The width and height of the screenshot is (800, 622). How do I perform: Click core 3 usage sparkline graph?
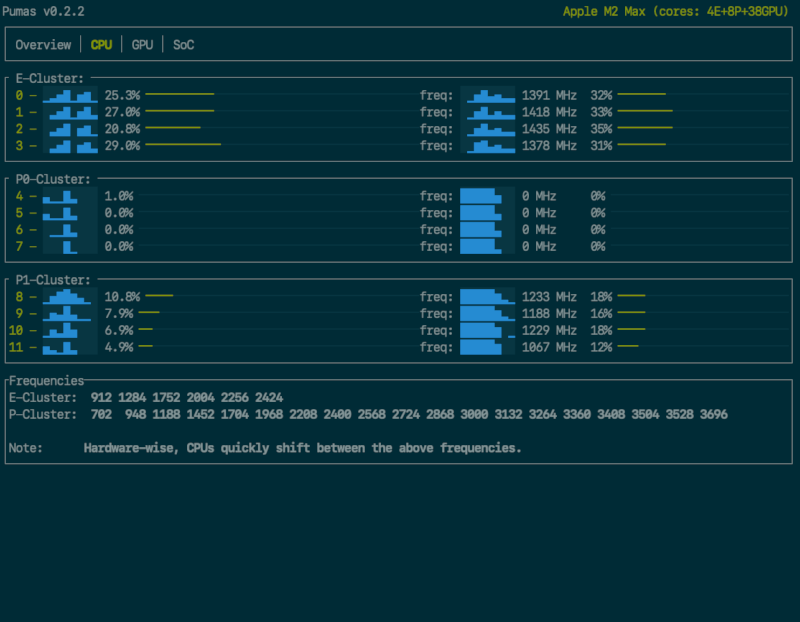click(70, 146)
